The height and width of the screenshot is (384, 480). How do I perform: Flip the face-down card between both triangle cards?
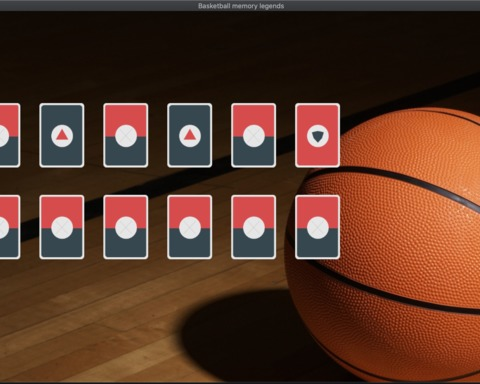(x=126, y=135)
